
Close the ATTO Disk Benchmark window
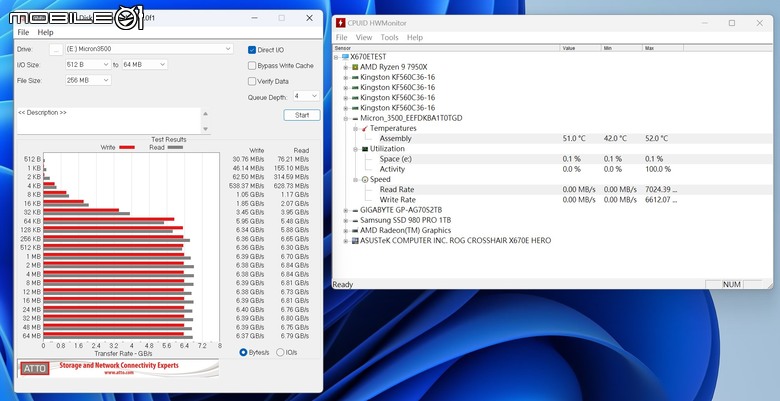[x=309, y=18]
